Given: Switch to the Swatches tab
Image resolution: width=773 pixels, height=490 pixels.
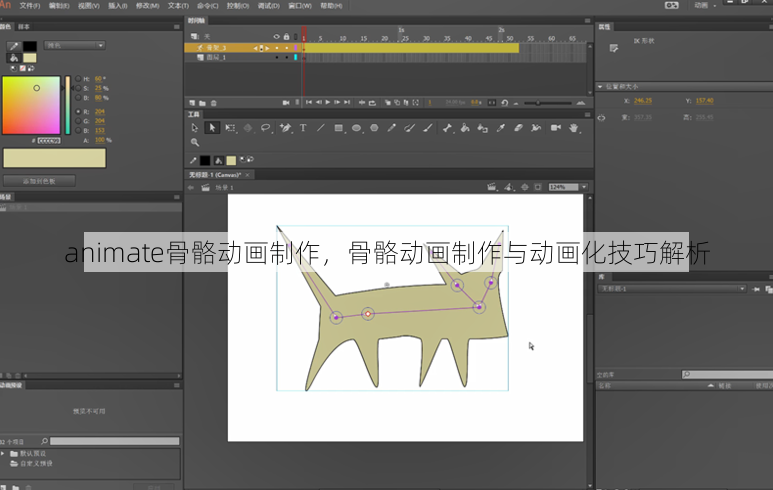Looking at the screenshot, I should click(24, 27).
